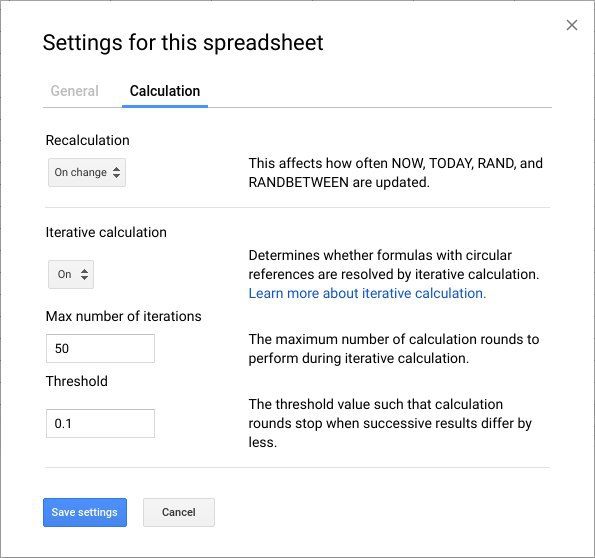The image size is (595, 558).
Task: Click the maximum calculation rounds description
Action: (394, 348)
